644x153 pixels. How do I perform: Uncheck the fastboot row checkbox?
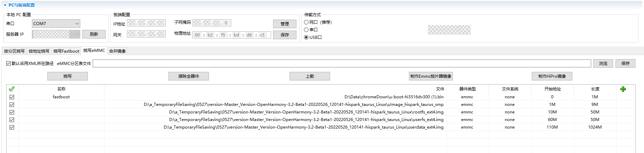coord(12,97)
